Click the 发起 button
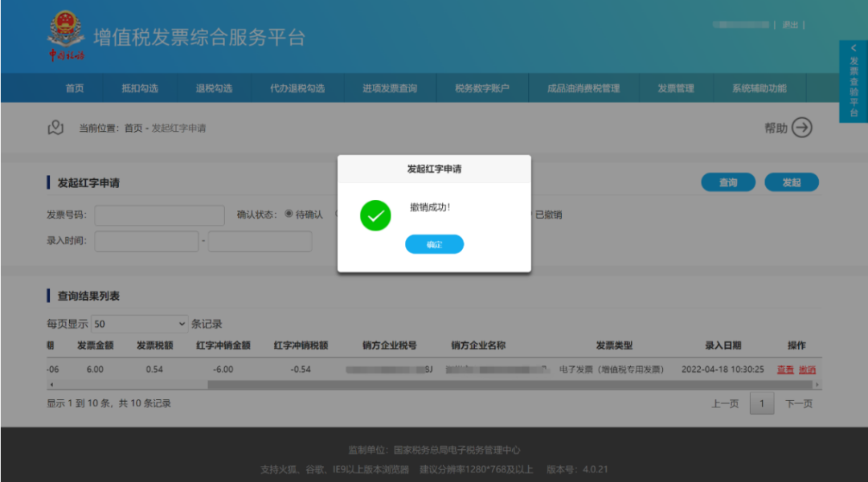 (x=792, y=182)
